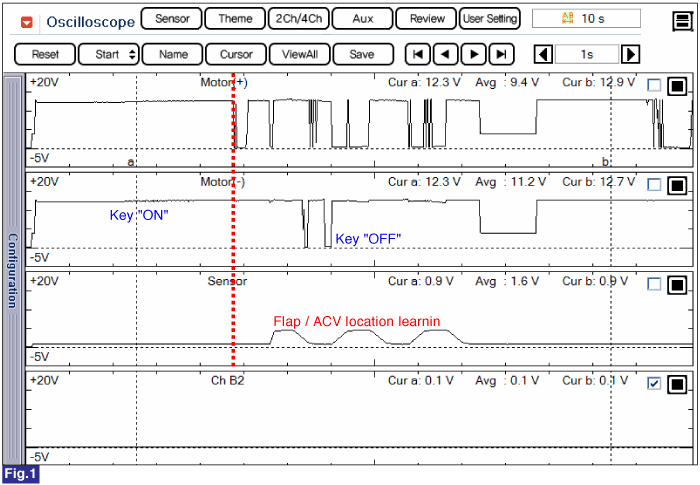The height and width of the screenshot is (485, 700).
Task: Step back one frame
Action: coord(446,54)
